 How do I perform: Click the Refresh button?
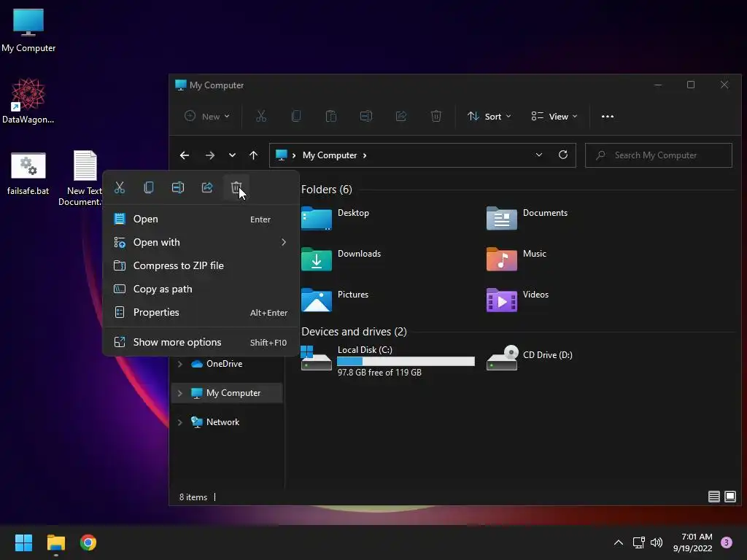(563, 155)
